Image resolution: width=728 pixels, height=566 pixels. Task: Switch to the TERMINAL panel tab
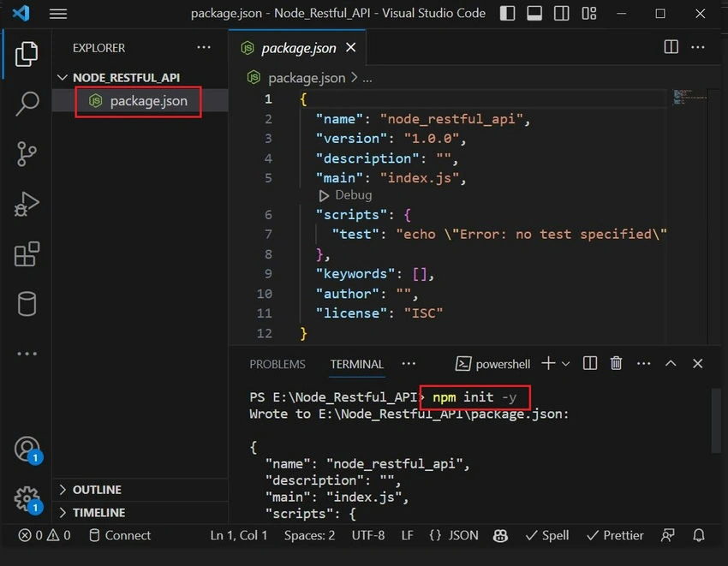click(x=356, y=365)
